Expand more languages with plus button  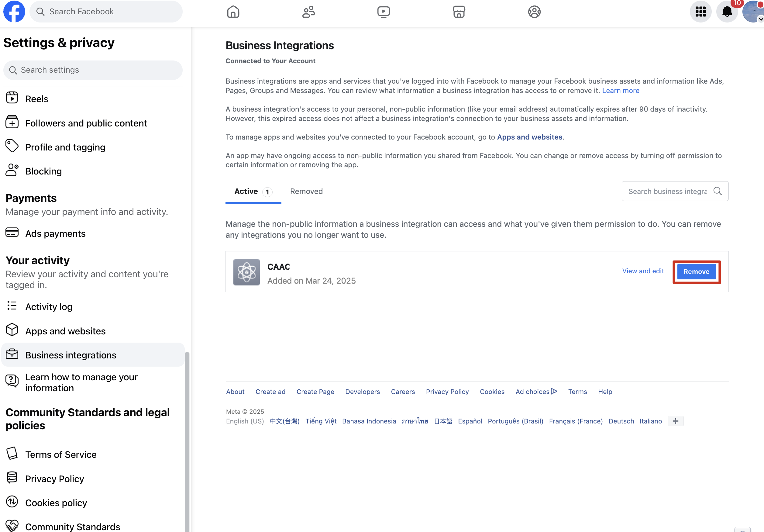[x=675, y=421]
